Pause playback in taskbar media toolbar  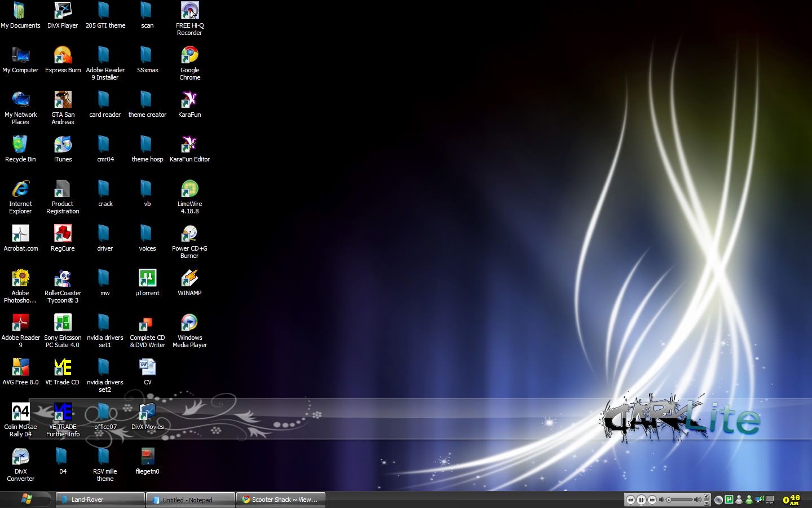click(641, 500)
